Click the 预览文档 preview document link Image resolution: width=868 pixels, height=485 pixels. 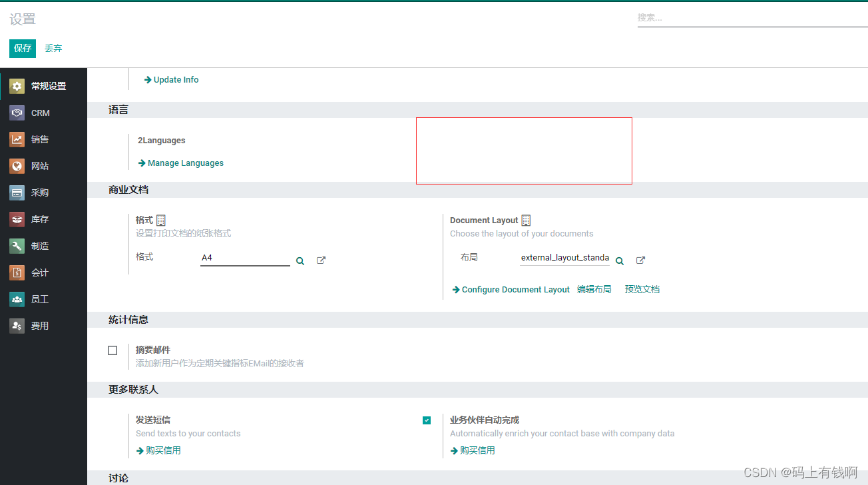coord(642,289)
